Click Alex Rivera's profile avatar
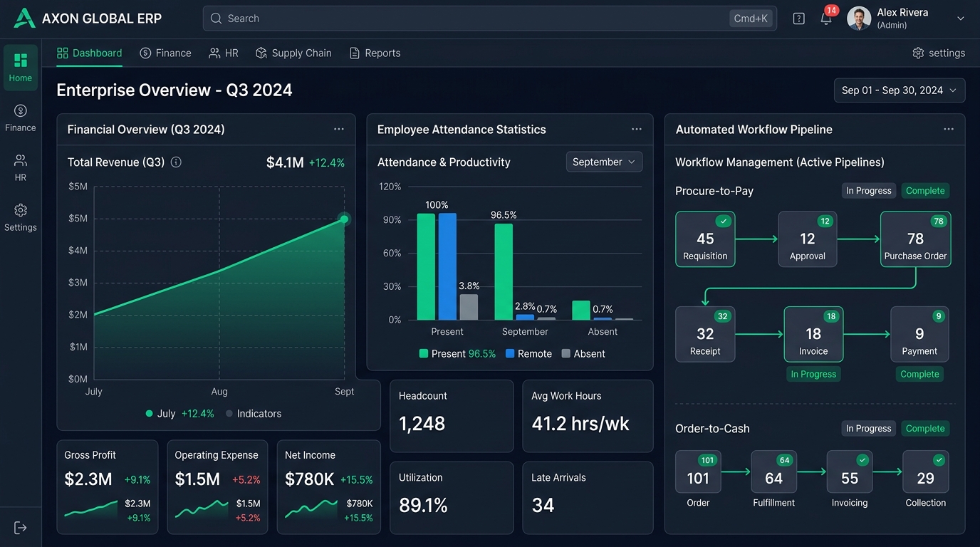The height and width of the screenshot is (547, 980). coord(859,19)
